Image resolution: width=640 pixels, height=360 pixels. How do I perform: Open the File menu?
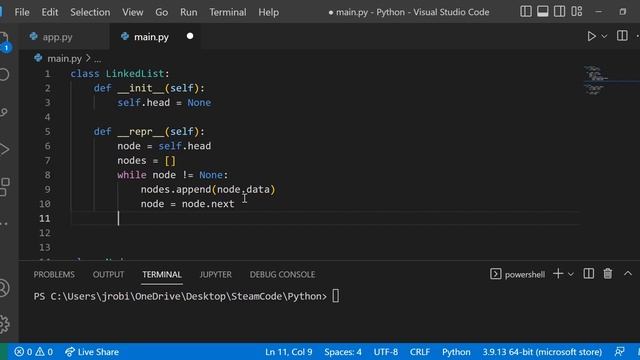[x=22, y=12]
